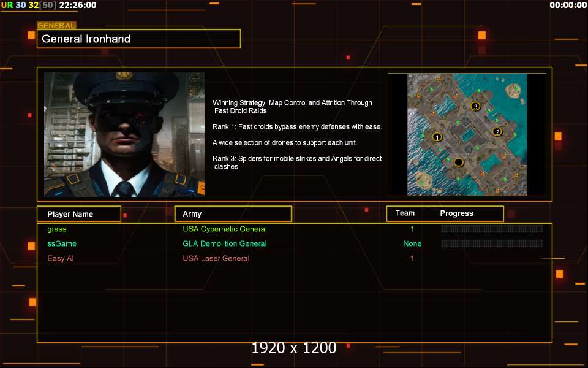This screenshot has height=368, width=588.
Task: Click start position marker 2 on minimap
Action: [x=497, y=132]
